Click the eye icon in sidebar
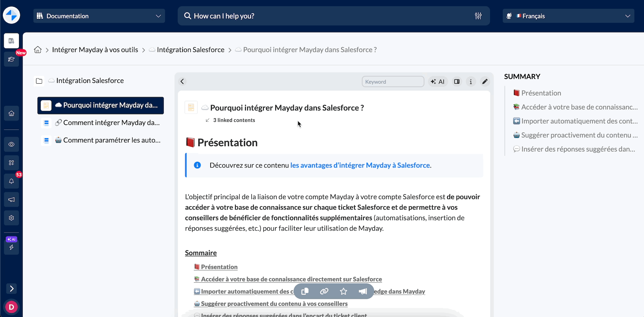The image size is (644, 317). click(12, 144)
